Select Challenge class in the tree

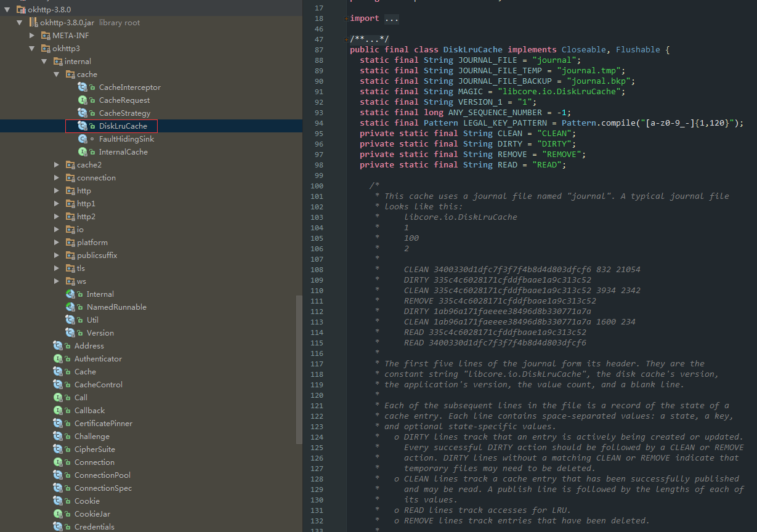pyautogui.click(x=92, y=437)
